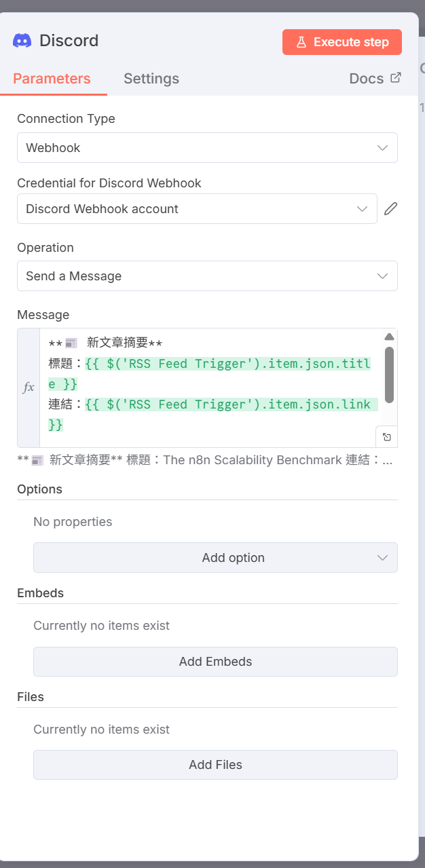Click the Add Files button
Viewport: 425px width, 868px height.
pos(215,765)
